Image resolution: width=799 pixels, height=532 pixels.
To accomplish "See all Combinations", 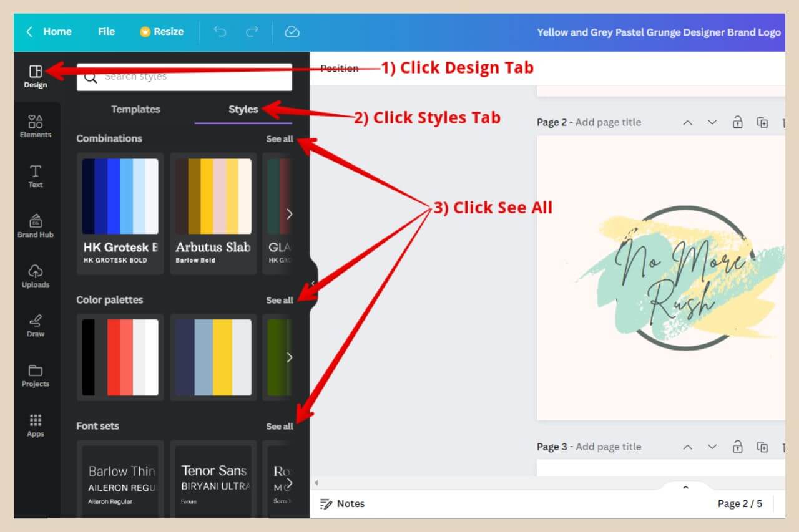I will point(279,139).
